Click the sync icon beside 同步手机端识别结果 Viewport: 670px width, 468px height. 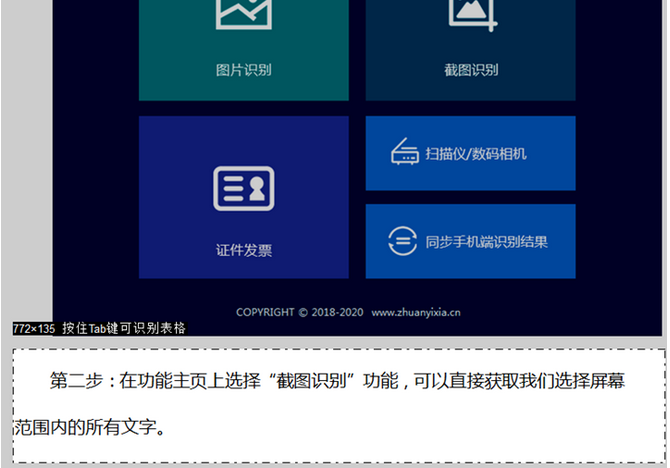(403, 241)
